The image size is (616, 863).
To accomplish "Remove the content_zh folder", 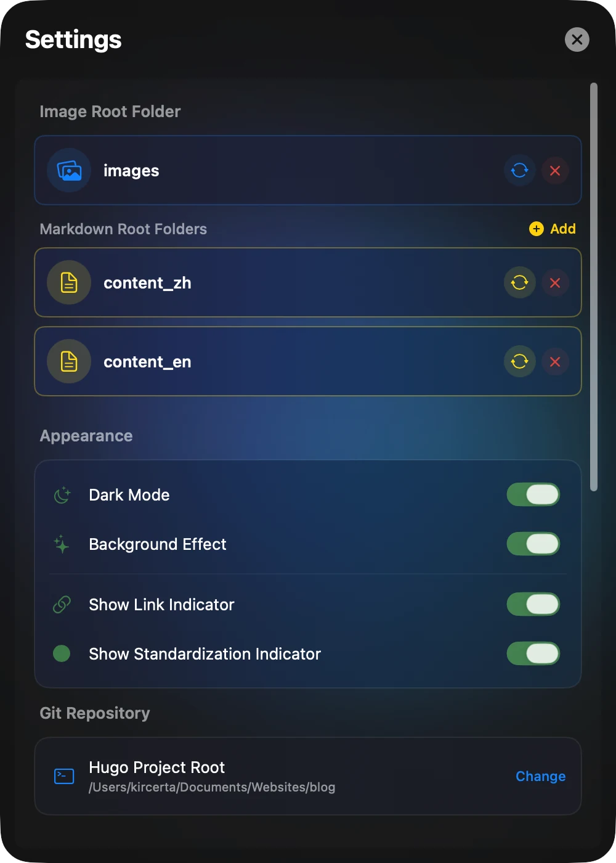I will pos(555,282).
